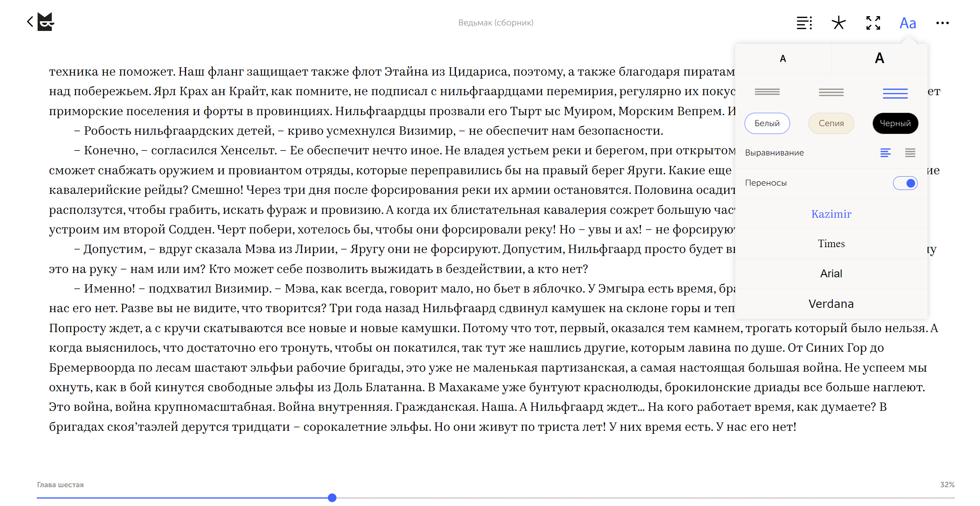
Task: Open the cat logo home icon
Action: coord(46,22)
